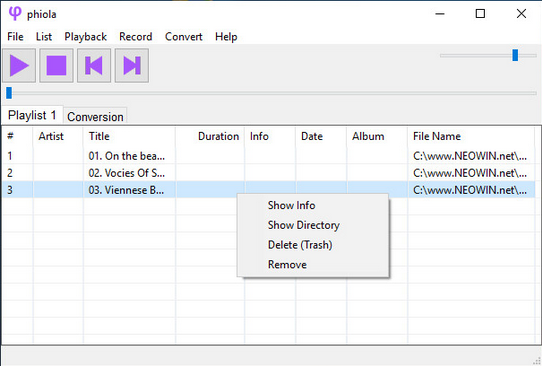Select Remove in context menu
542x366 pixels.
(x=287, y=264)
